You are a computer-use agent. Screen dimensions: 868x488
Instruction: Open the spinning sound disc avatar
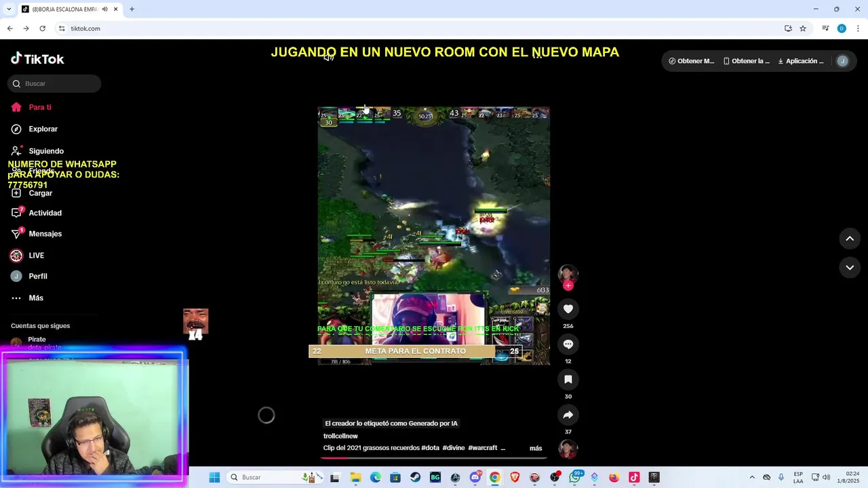pos(568,449)
